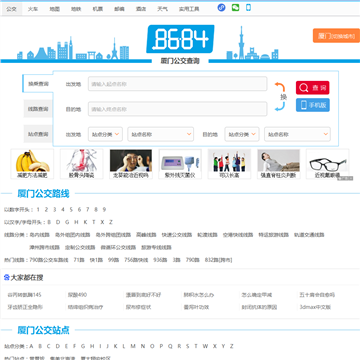
Task: Open the boy rubbing eyes ad thumbnail
Action: pos(131,164)
